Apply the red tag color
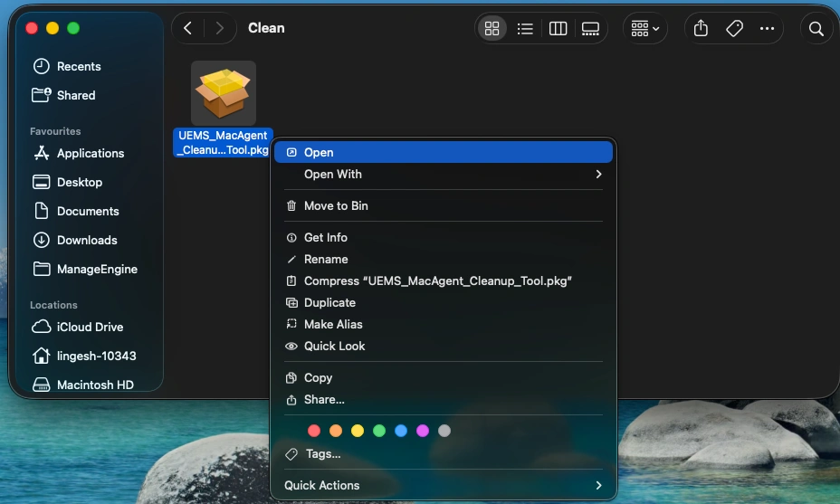Screen dimensions: 840x504 [x=314, y=431]
